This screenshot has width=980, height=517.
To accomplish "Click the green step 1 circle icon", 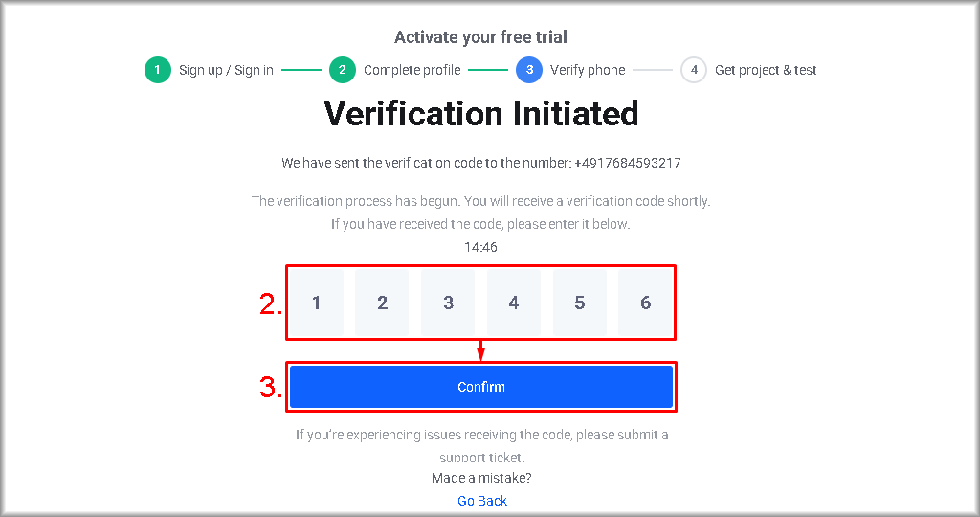I will point(158,70).
